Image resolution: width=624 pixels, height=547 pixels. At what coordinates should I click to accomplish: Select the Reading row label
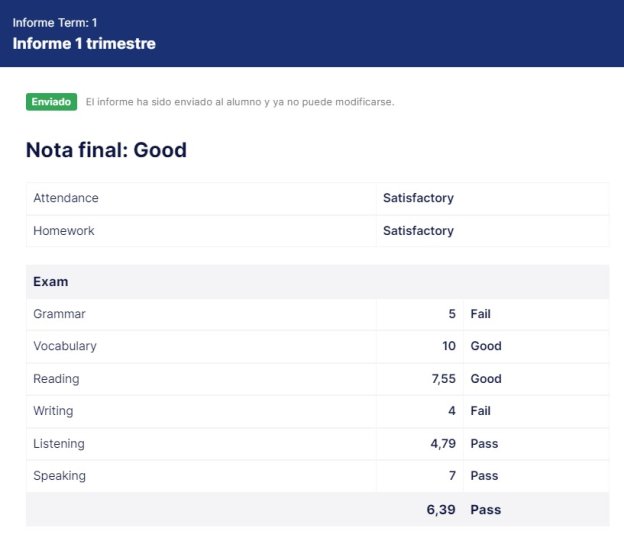coord(56,379)
